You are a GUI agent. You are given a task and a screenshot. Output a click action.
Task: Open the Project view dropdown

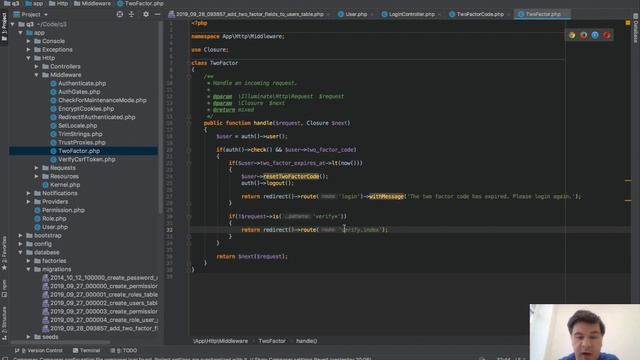coord(31,14)
